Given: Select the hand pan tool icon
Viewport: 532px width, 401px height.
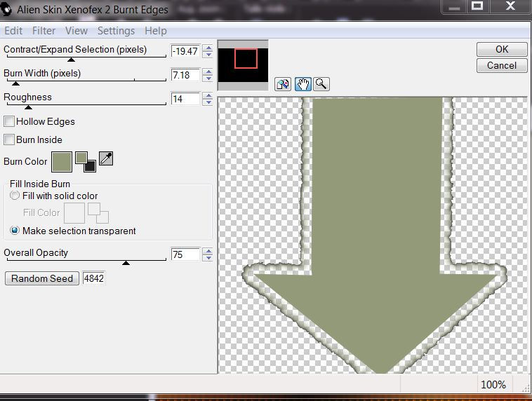Looking at the screenshot, I should pyautogui.click(x=303, y=83).
